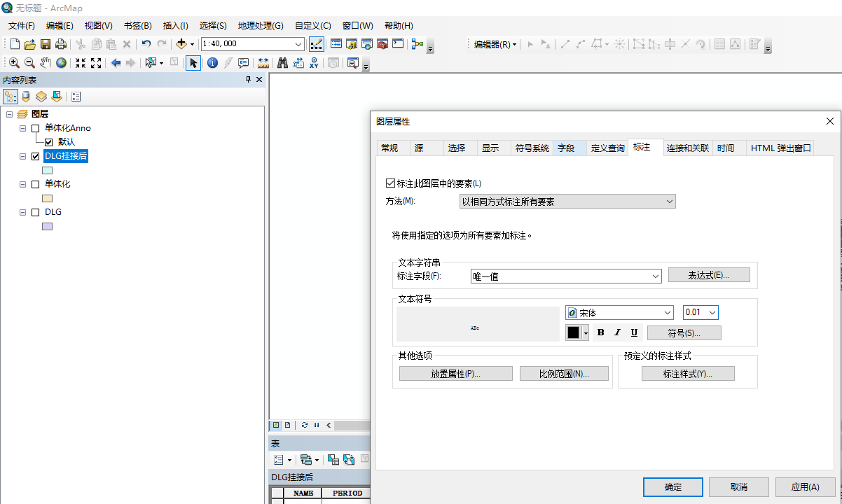
Task: Click the 放置属性(P)... button
Action: tap(456, 374)
